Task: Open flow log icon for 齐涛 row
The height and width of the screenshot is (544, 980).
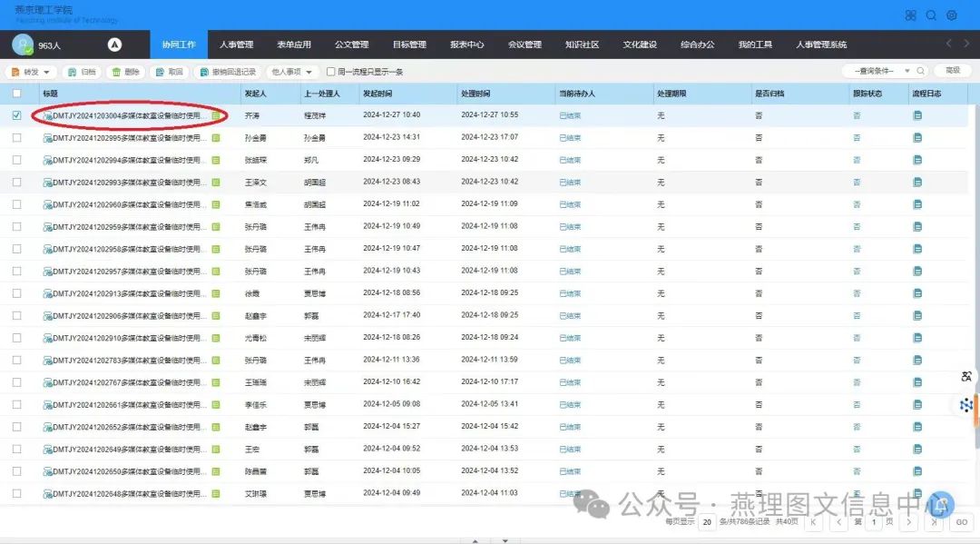Action: (917, 115)
